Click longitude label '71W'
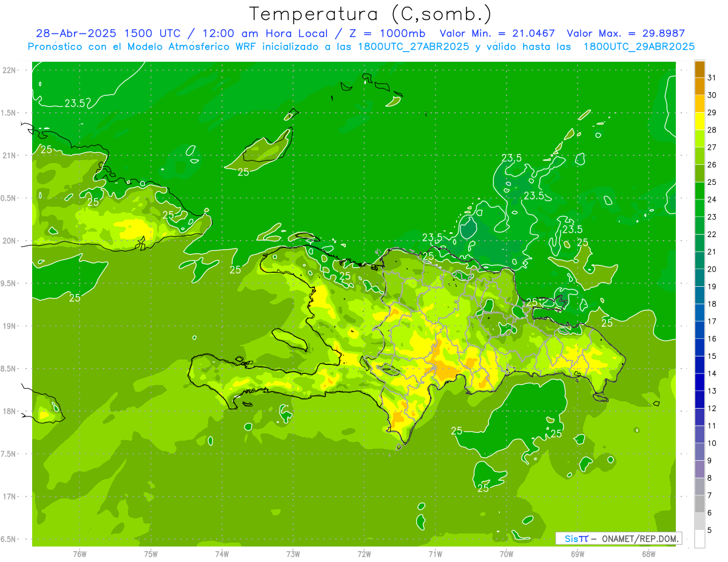Viewport: 728px width, 562px height. click(435, 554)
